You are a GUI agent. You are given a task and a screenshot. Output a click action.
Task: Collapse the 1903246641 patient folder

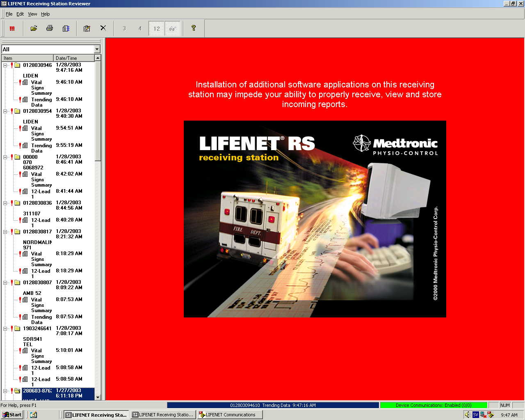point(5,329)
